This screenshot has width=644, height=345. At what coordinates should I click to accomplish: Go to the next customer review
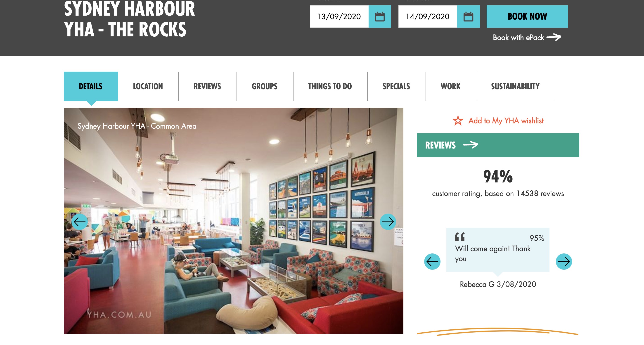[564, 262]
